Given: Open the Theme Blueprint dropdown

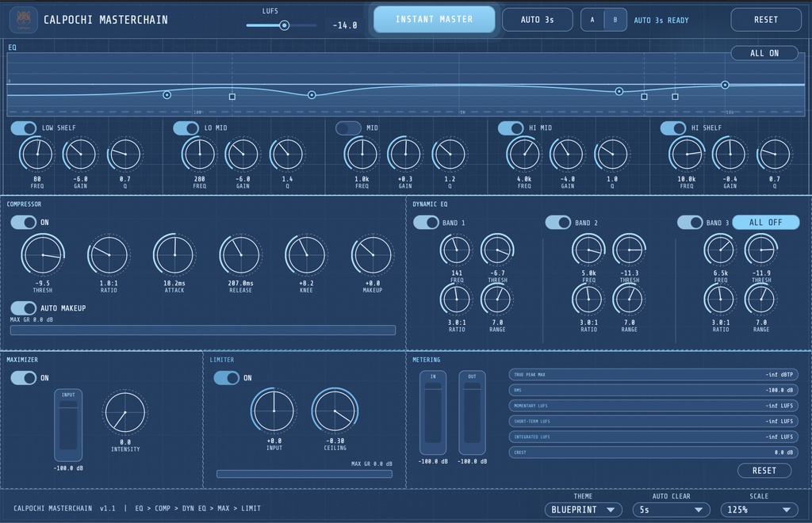Looking at the screenshot, I should [583, 510].
